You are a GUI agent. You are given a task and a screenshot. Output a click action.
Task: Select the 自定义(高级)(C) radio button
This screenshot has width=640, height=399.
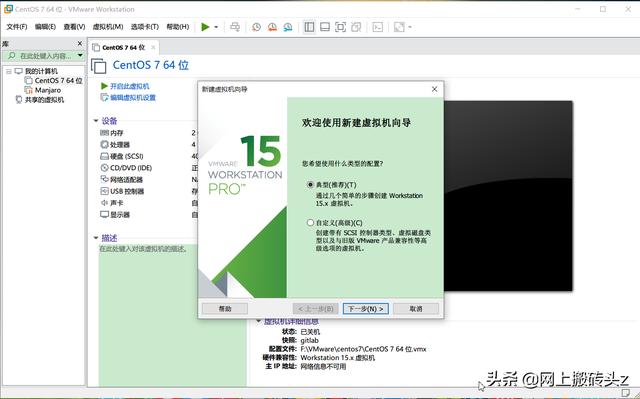(x=310, y=222)
